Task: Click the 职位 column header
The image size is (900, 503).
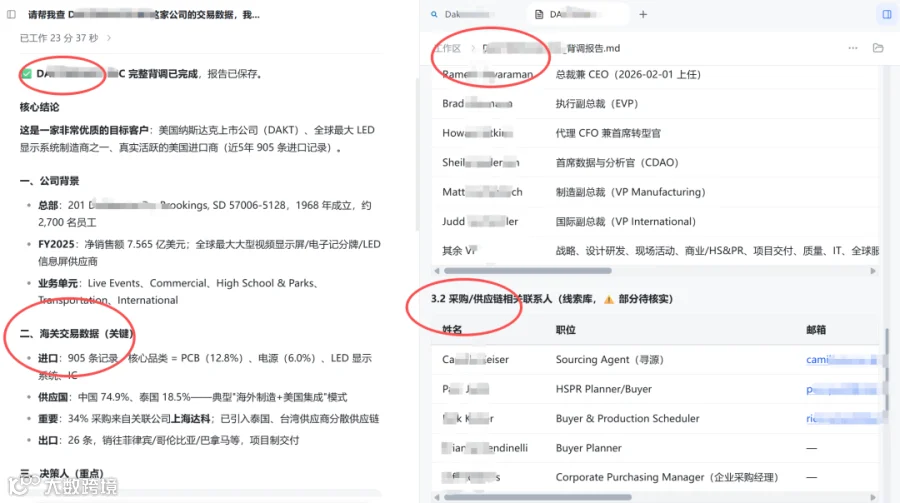Action: [x=565, y=330]
